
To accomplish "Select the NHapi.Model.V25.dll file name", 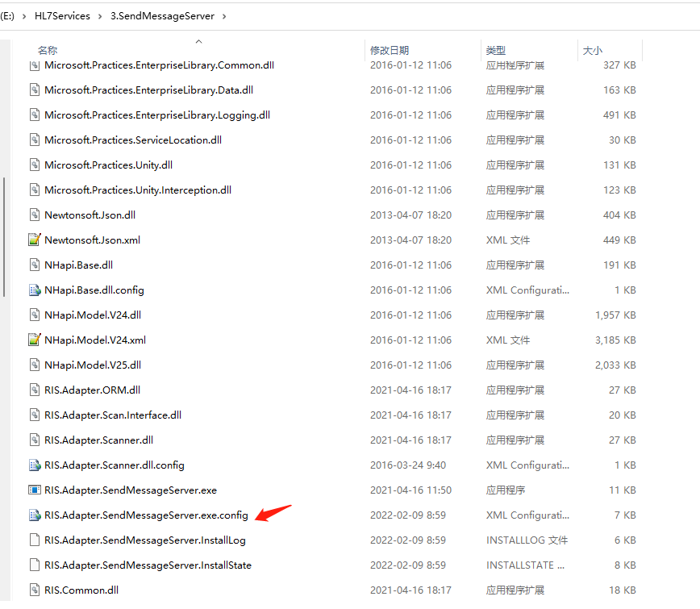I will (x=93, y=365).
